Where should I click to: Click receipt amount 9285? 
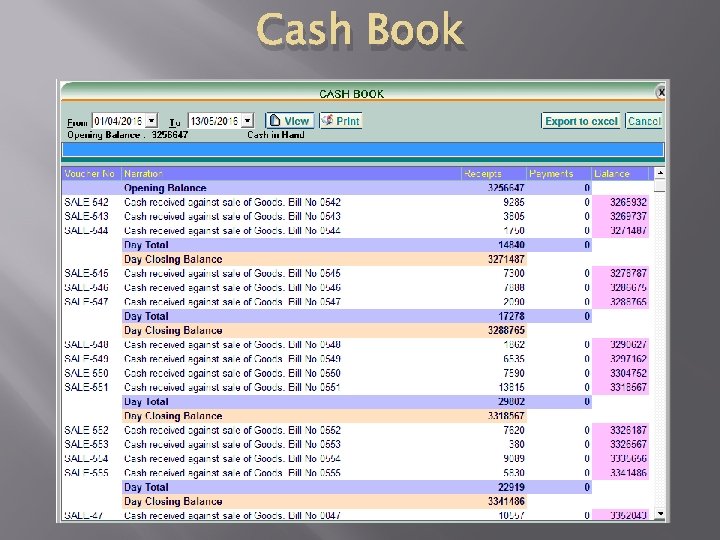[514, 202]
